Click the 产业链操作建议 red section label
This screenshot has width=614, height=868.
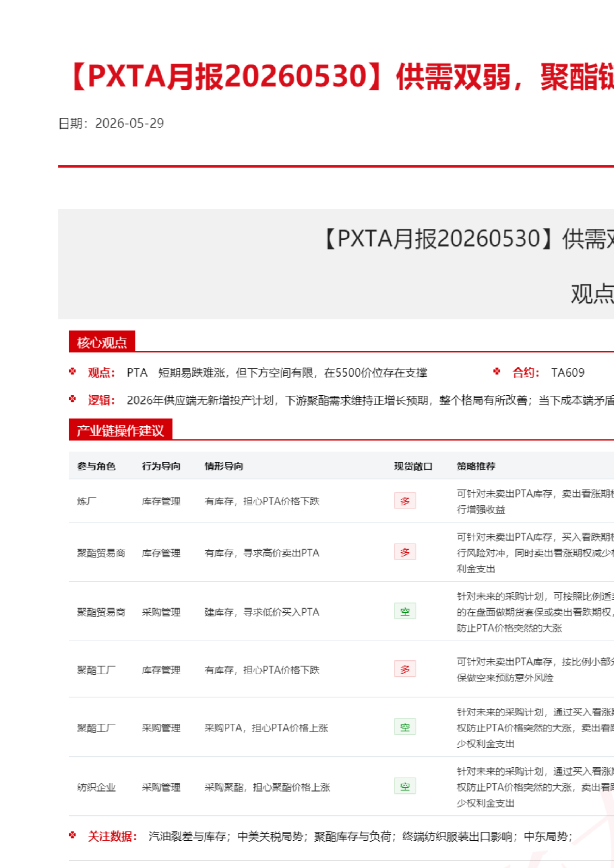[120, 430]
